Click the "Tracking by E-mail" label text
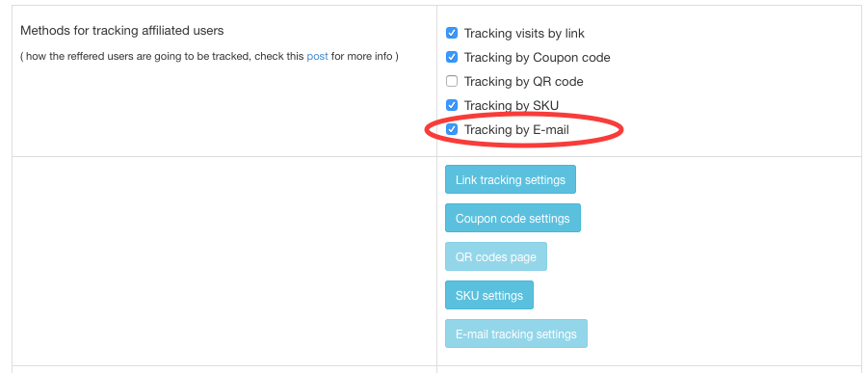This screenshot has width=868, height=373. (516, 130)
